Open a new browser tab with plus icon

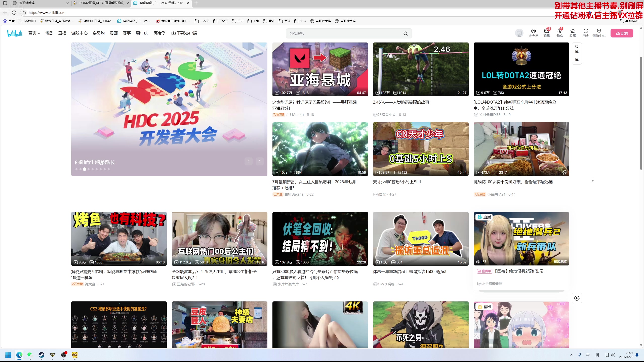pos(196,3)
